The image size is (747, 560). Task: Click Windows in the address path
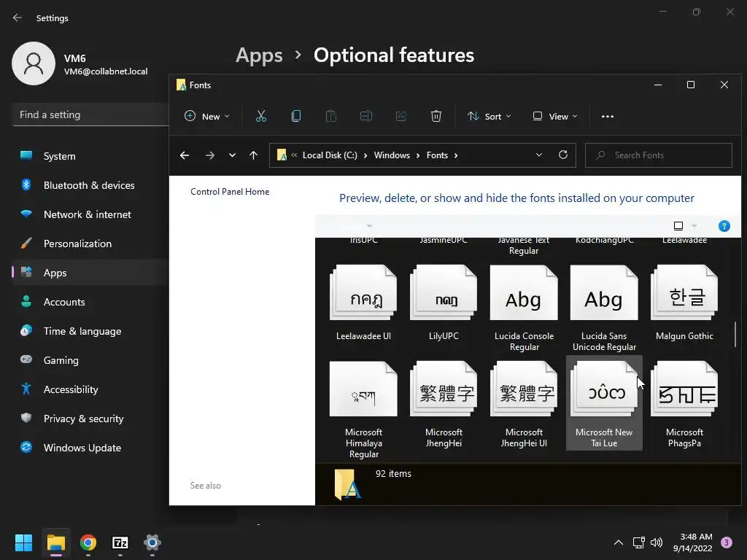click(392, 155)
